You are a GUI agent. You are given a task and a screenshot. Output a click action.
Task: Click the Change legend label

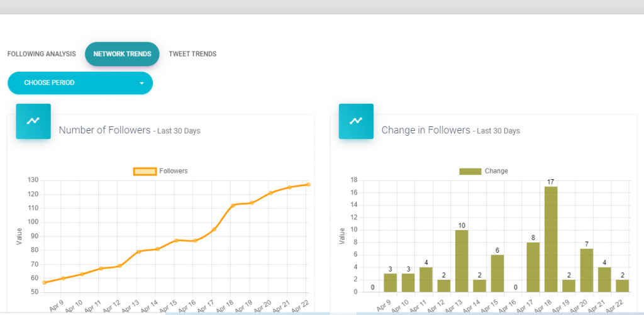[496, 171]
